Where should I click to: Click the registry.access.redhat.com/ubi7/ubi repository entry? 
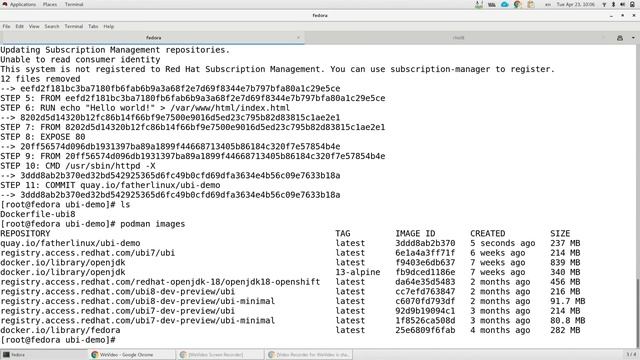click(x=87, y=253)
